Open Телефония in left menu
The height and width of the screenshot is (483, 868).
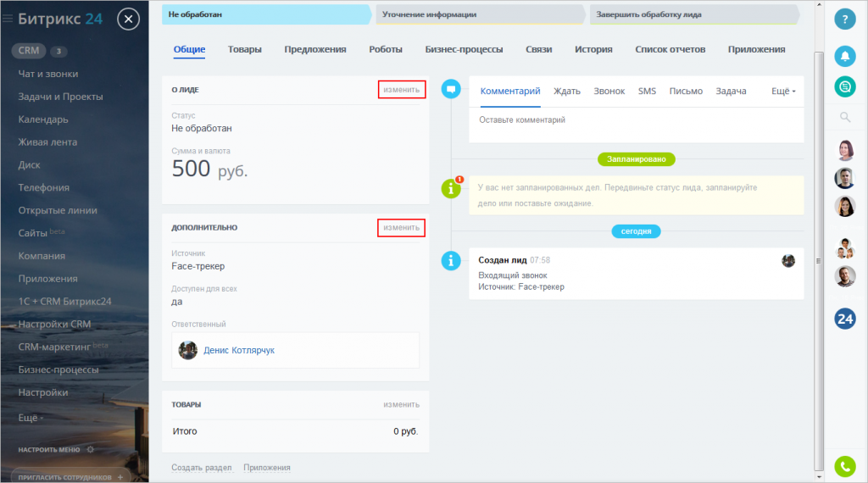(44, 187)
